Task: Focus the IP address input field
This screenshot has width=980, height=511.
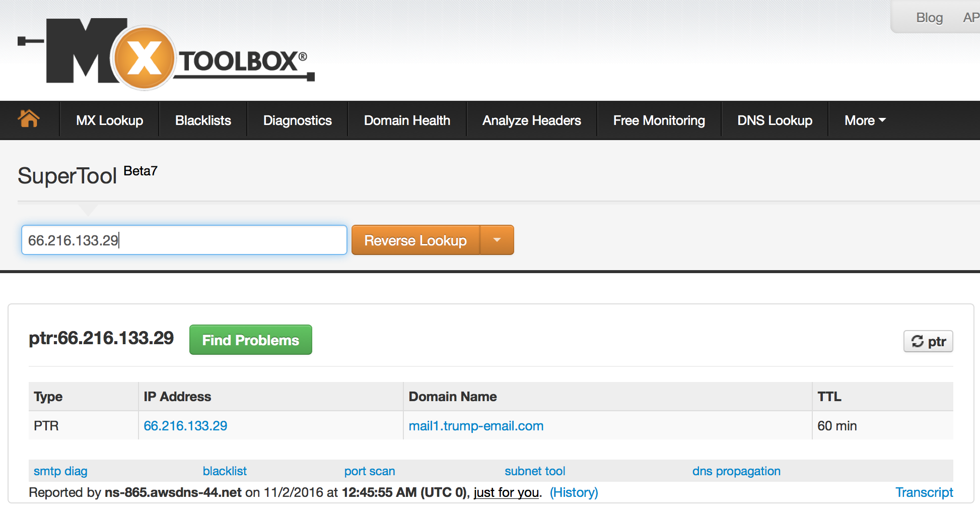Action: (184, 240)
